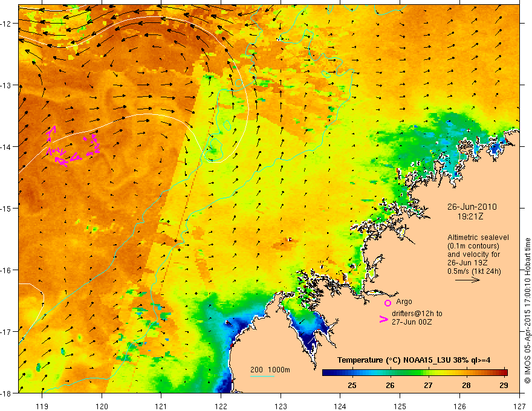Click longitude axis label 119

coord(42,406)
